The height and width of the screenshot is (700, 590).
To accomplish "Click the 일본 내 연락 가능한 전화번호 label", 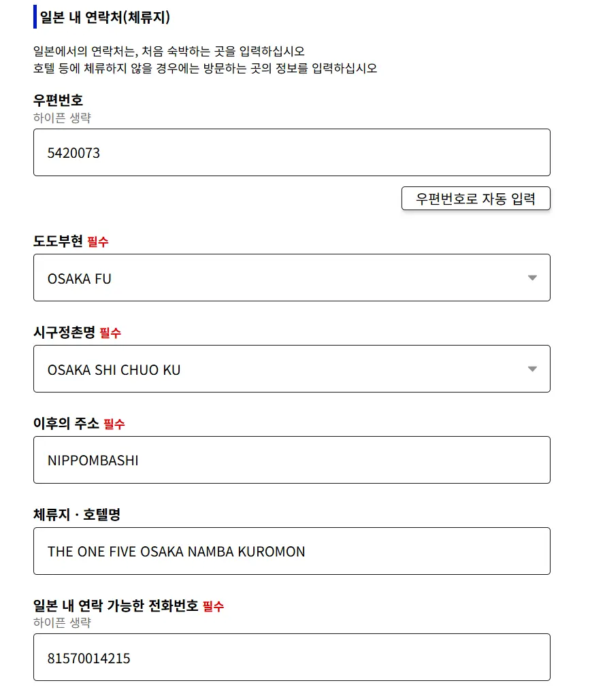I will 116,606.
